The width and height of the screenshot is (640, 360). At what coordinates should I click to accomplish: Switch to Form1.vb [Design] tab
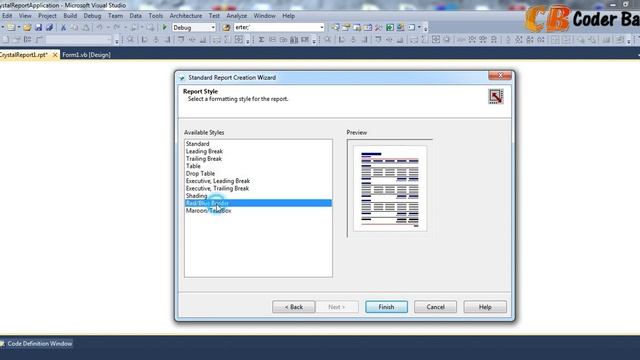point(86,55)
